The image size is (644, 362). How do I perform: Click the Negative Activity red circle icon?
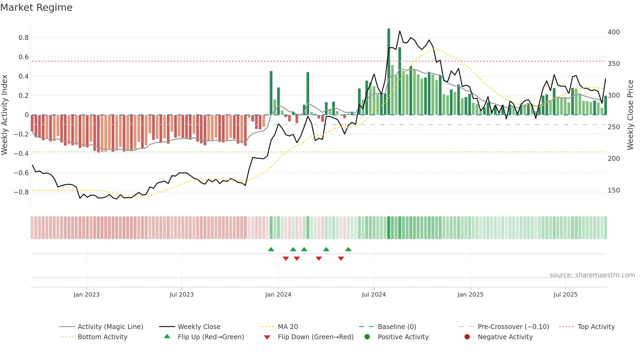467,337
